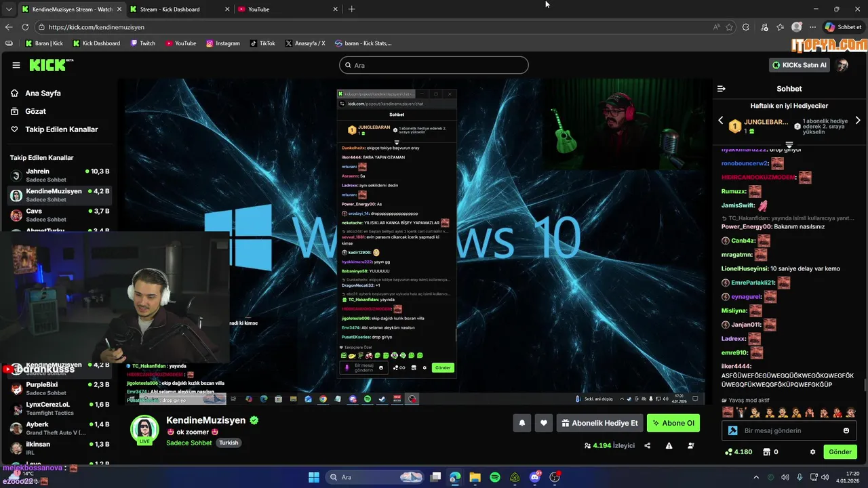Click browser back arrow
868x488 pixels.
coord(9,27)
